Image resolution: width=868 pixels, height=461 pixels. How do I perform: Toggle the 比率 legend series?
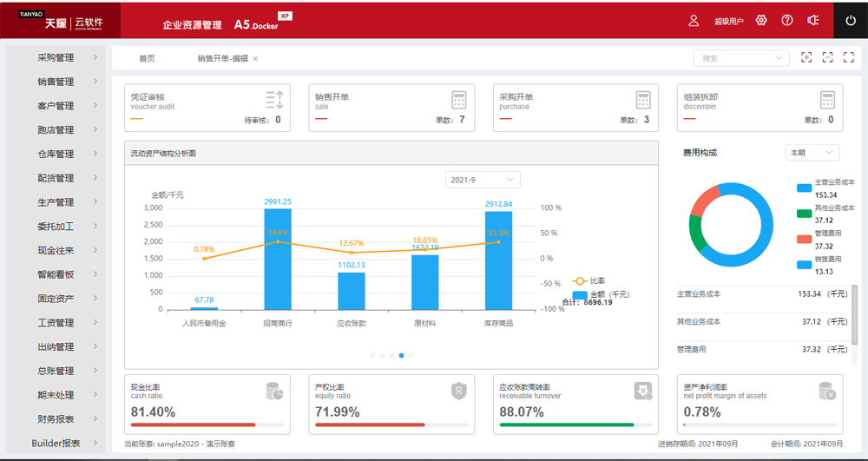click(x=590, y=281)
